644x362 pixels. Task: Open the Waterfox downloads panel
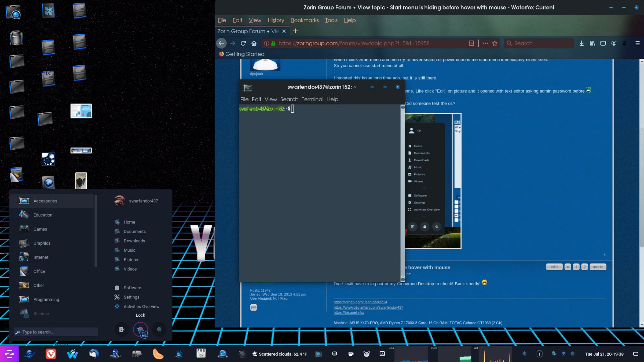click(581, 43)
